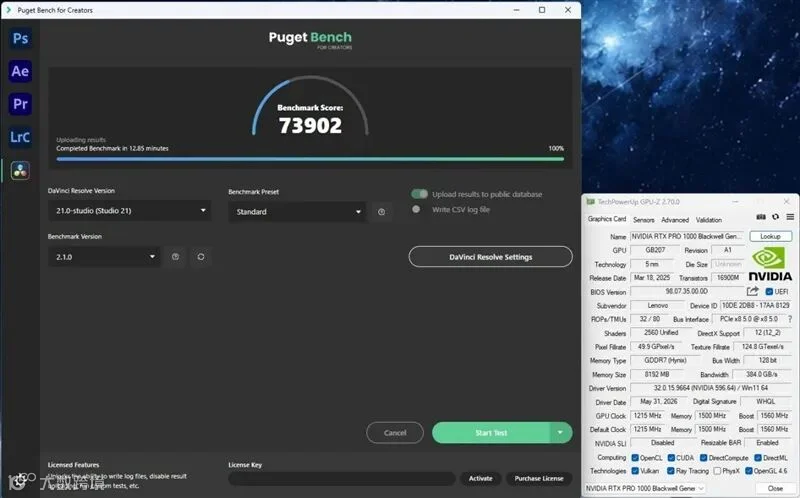
Task: Click the Release Date Mar 18, 2025 field
Action: (x=652, y=278)
